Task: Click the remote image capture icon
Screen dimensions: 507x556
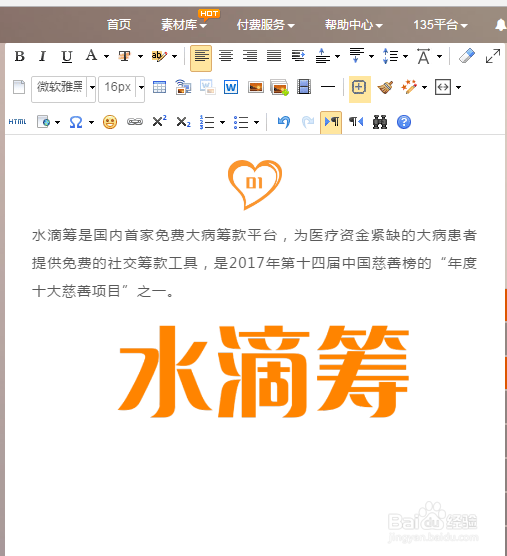Action: click(x=183, y=87)
